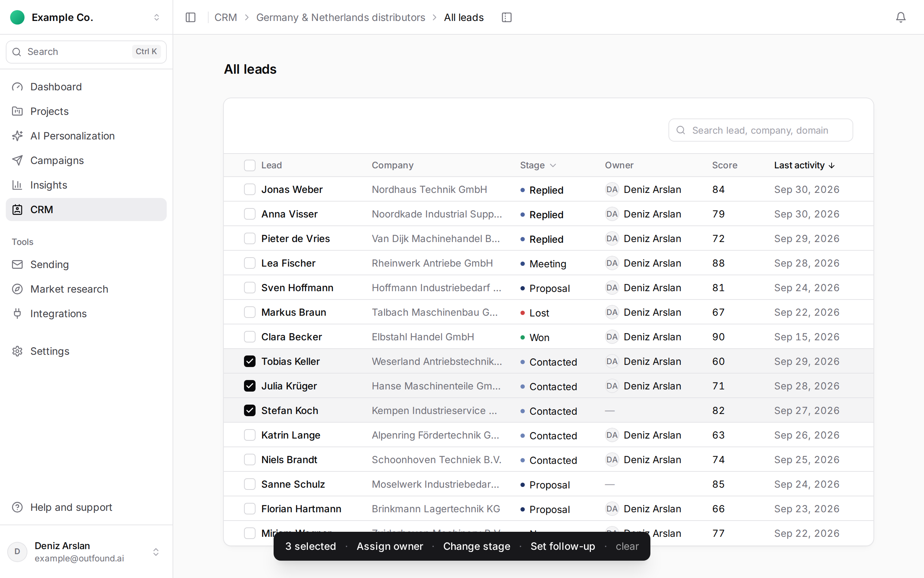Tick the Katrin Lange checkbox
Screen dimensions: 924x578
(x=249, y=435)
